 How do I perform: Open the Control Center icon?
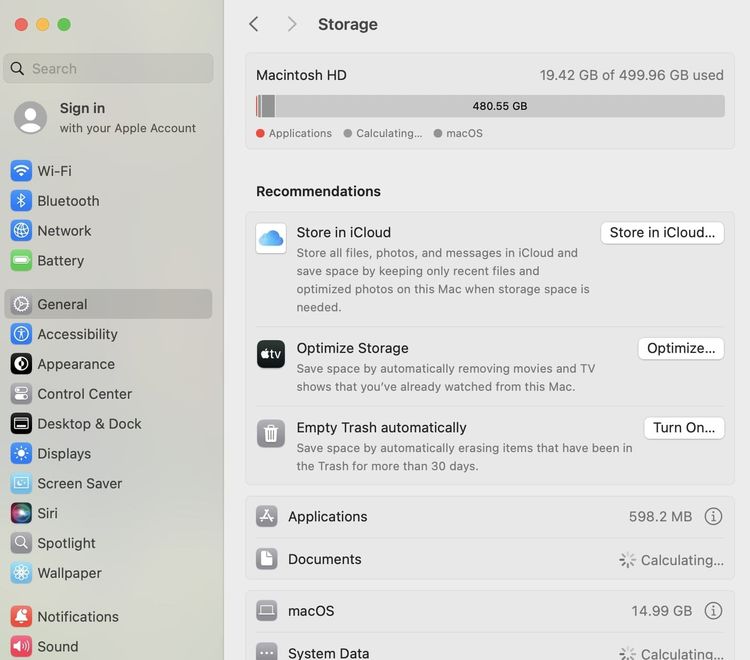21,394
